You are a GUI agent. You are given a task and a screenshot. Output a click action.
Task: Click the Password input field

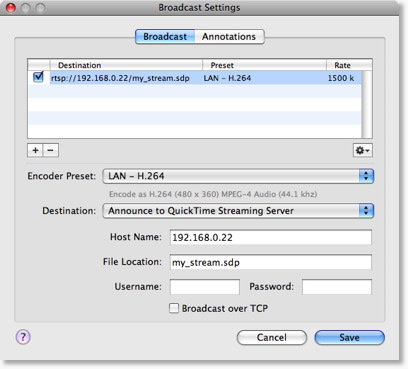click(337, 287)
